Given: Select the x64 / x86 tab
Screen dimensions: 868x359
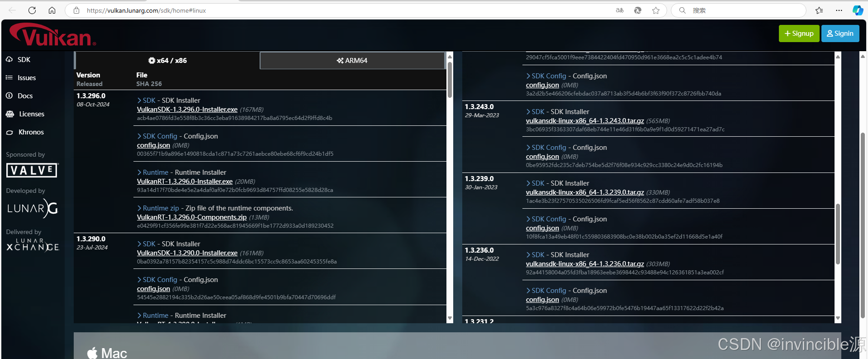Looking at the screenshot, I should point(167,60).
